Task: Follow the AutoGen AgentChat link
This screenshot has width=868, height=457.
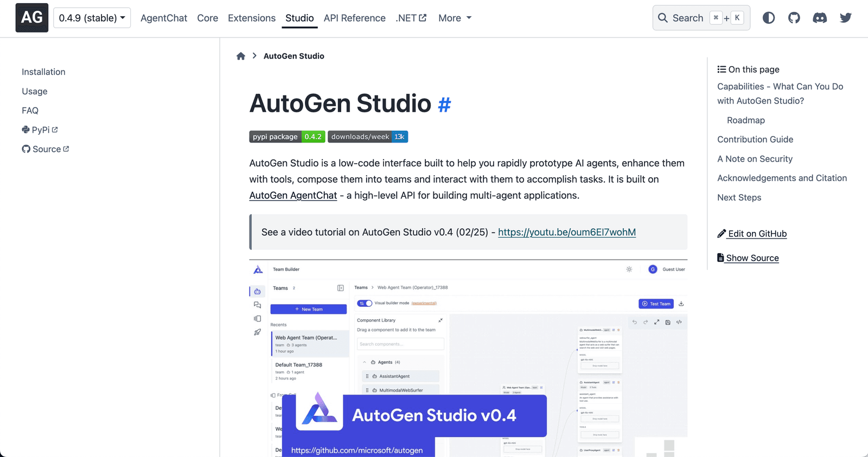Action: coord(293,195)
